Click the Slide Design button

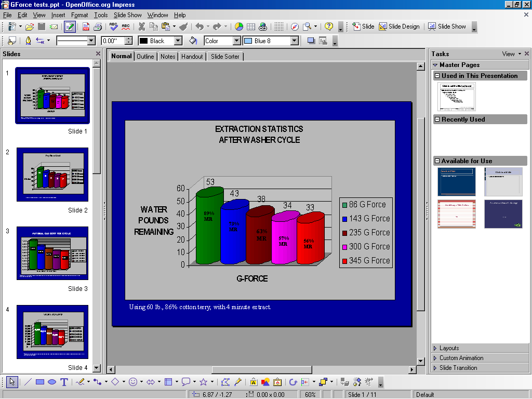click(x=399, y=26)
